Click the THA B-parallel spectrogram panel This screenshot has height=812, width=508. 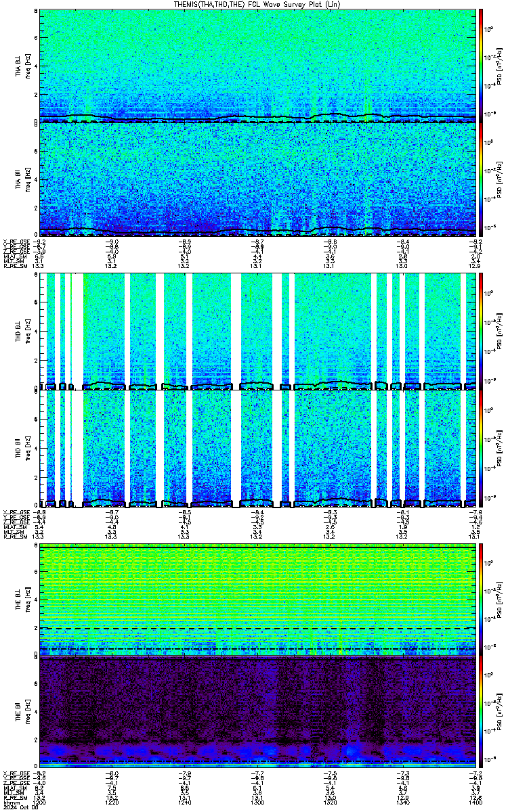(258, 179)
